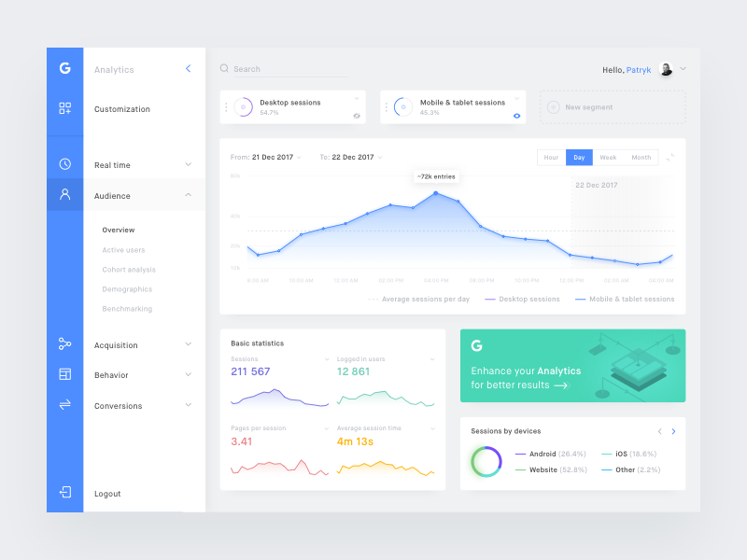Open the Behavior layout icon

[64, 374]
